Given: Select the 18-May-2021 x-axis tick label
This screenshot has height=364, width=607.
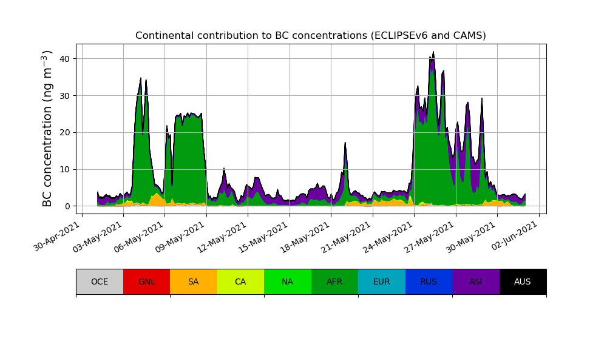Looking at the screenshot, I should pos(306,237).
